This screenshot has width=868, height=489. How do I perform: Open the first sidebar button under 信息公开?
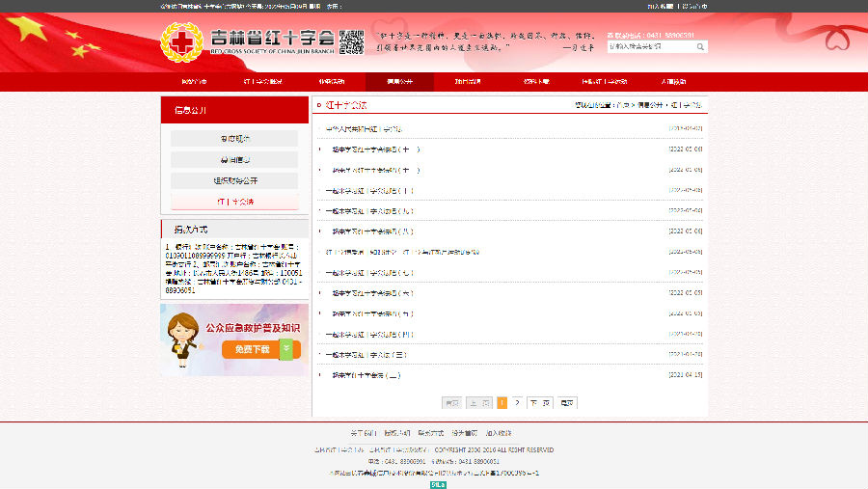pos(234,139)
